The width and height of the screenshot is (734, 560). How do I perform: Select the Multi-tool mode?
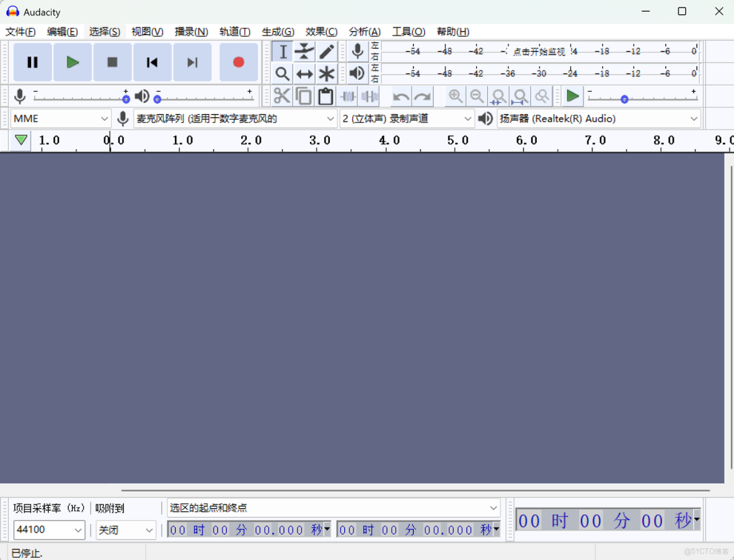pos(327,74)
